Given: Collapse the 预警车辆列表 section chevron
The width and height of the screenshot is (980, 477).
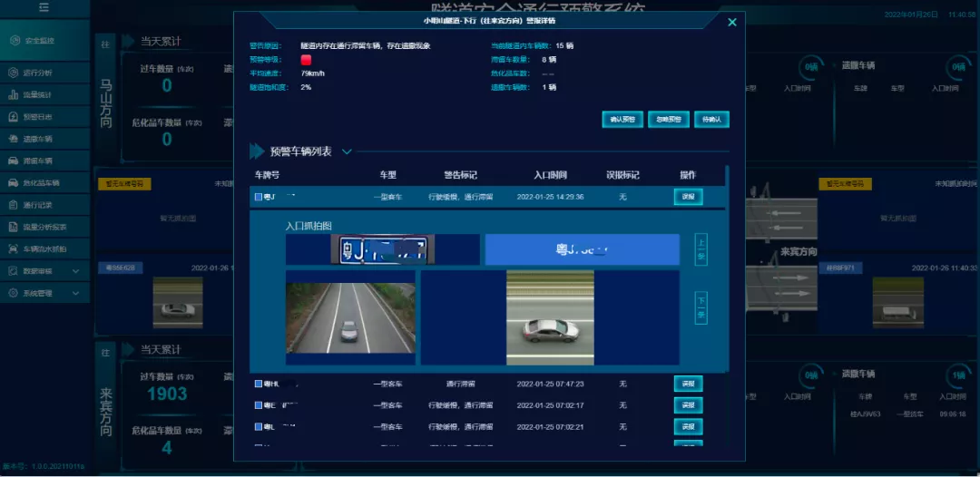Looking at the screenshot, I should click(347, 152).
